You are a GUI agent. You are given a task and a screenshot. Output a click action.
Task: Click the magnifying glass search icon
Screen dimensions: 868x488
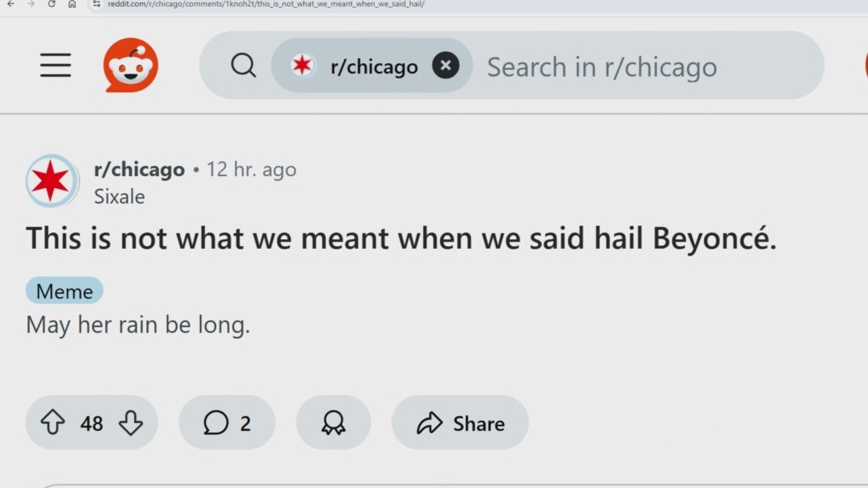pos(243,65)
